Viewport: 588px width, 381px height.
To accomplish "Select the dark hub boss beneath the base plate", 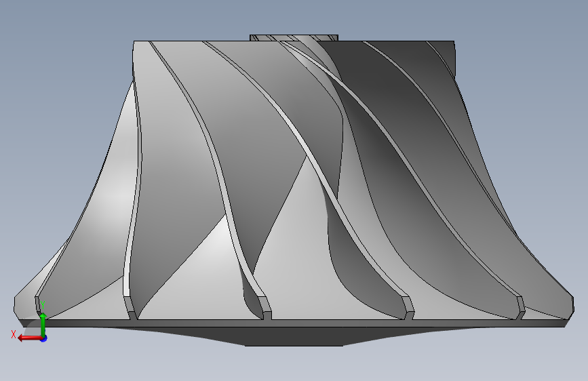I will [x=294, y=336].
